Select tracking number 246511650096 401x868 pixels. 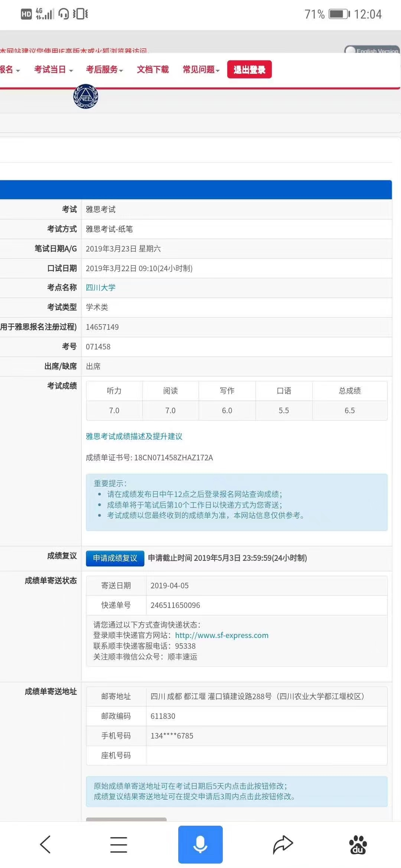coord(175,605)
